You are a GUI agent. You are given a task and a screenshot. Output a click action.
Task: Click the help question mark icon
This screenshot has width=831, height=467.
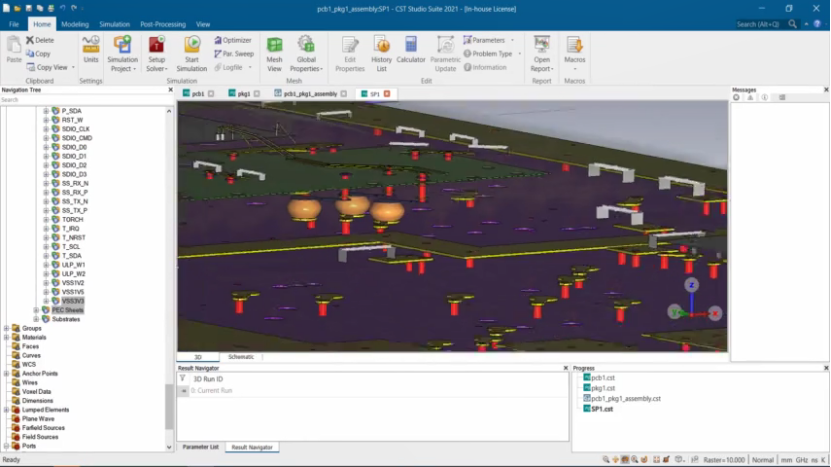[817, 24]
